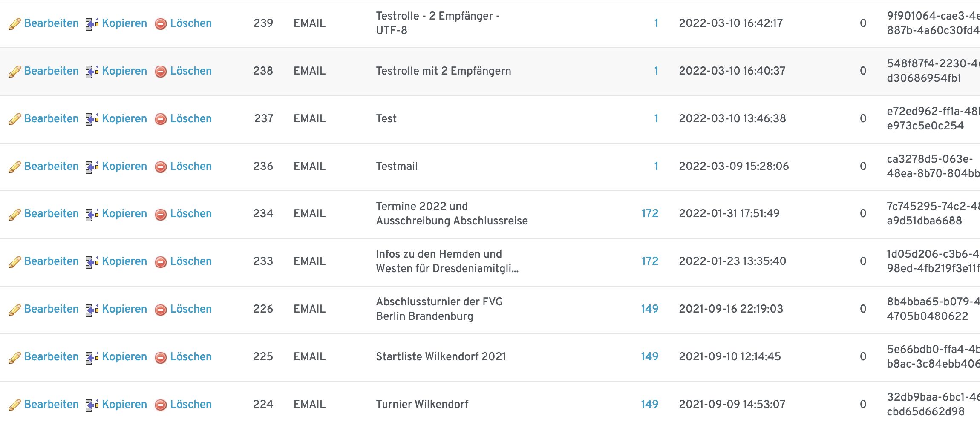Image resolution: width=980 pixels, height=425 pixels.
Task: Click recipient count 149 for Abschlussturnier row
Action: [650, 309]
